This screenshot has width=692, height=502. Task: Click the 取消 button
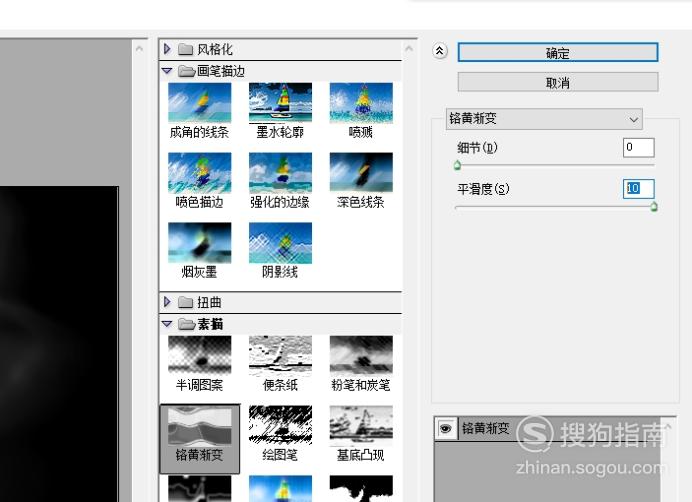(x=558, y=82)
